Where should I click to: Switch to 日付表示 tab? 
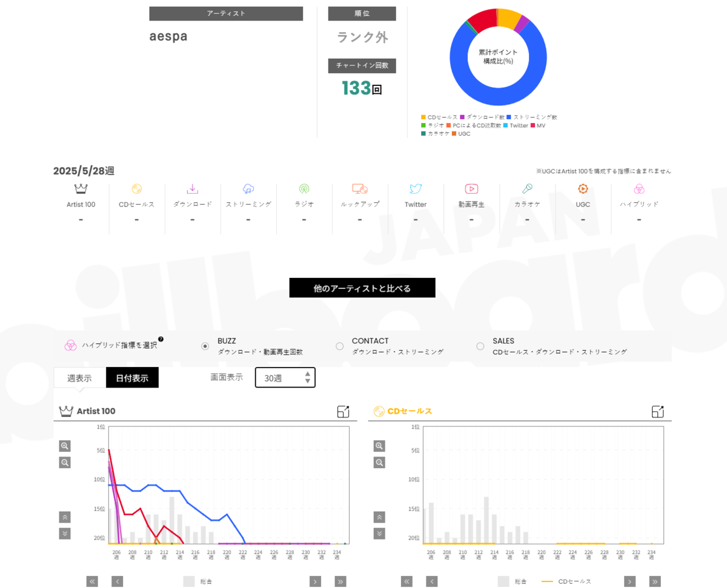click(132, 378)
